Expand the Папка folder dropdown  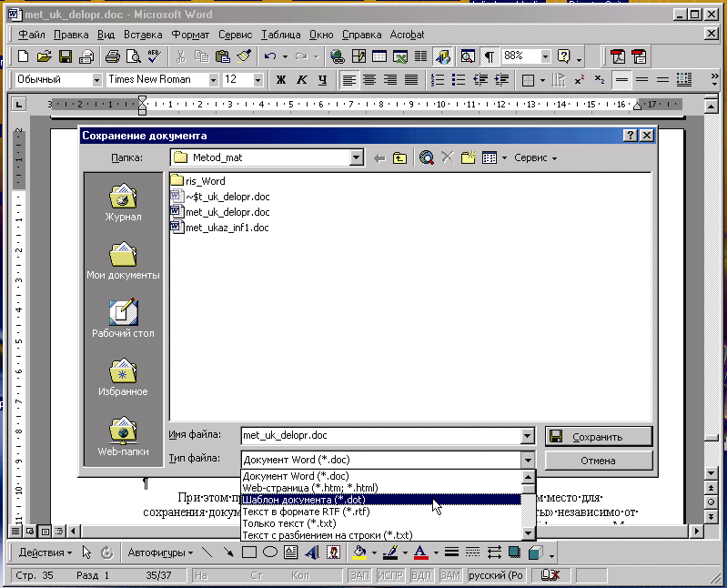tap(356, 157)
